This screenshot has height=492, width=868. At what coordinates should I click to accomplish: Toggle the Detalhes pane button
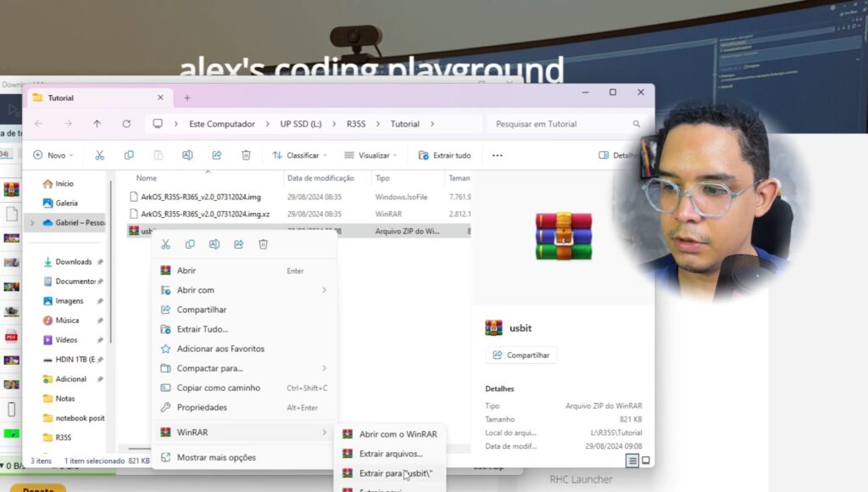[619, 155]
